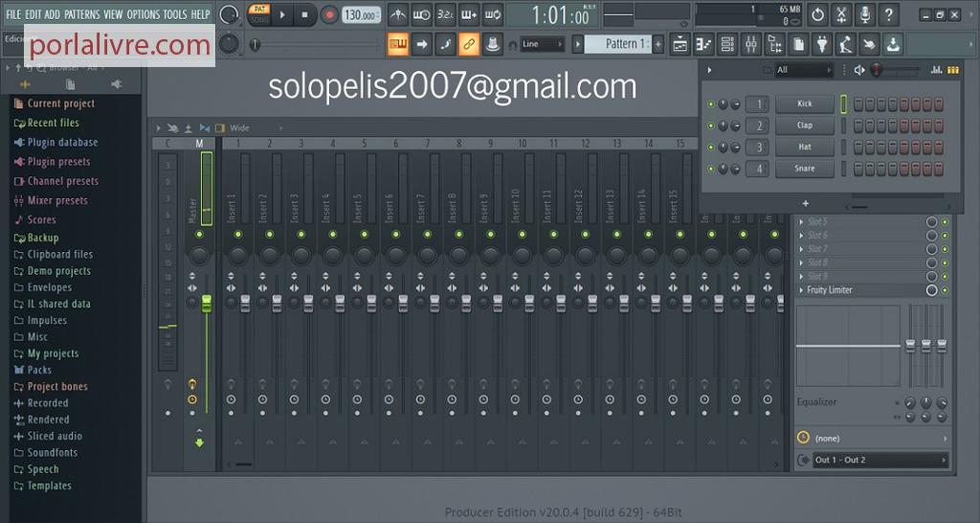980x523 pixels.
Task: Click the Insert 1 volume fader
Action: coord(245,304)
